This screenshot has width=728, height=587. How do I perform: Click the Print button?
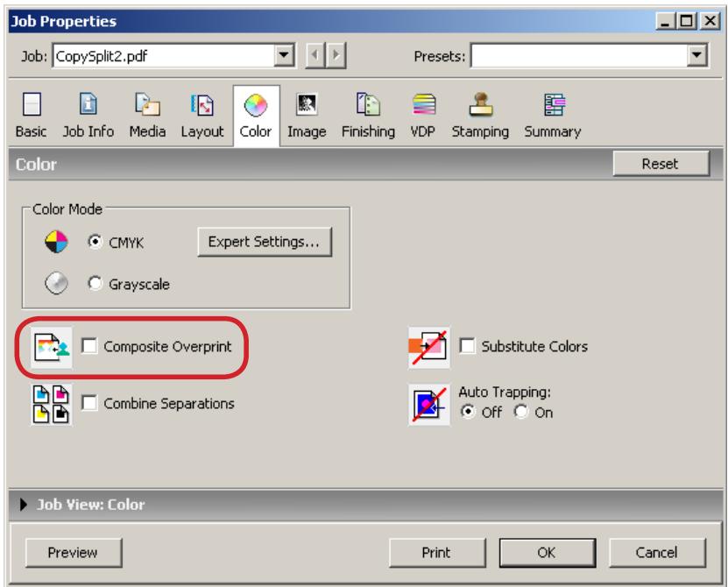[x=437, y=553]
